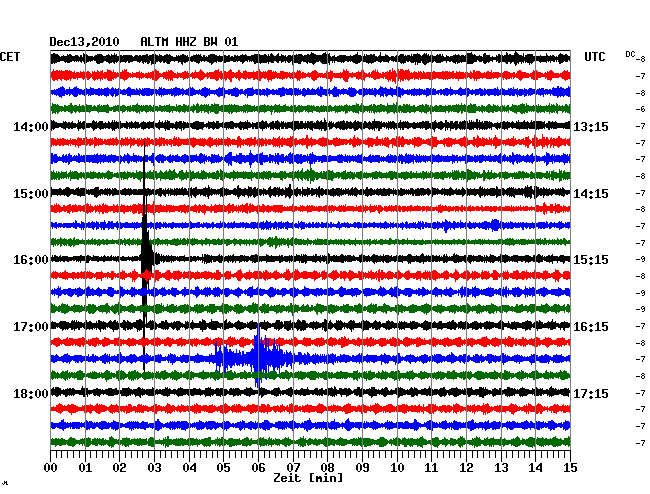Click the "05" minute axis label
The image size is (650, 494).
point(223,467)
